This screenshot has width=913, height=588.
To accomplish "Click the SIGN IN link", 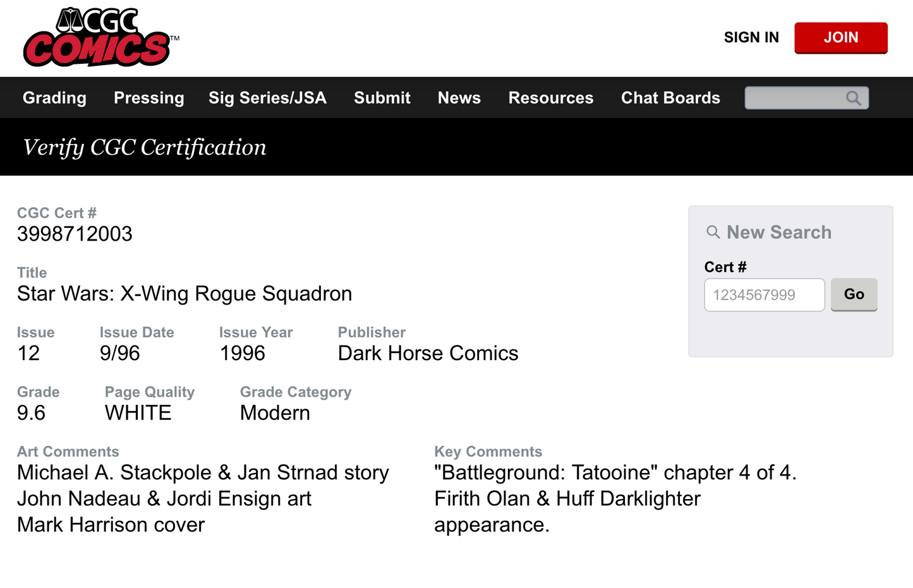I will (751, 38).
